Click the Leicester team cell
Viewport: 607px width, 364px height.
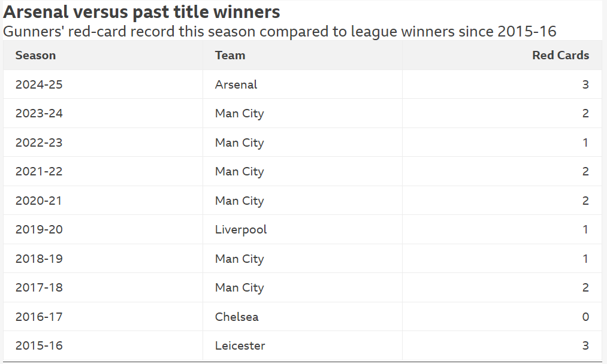pos(240,346)
